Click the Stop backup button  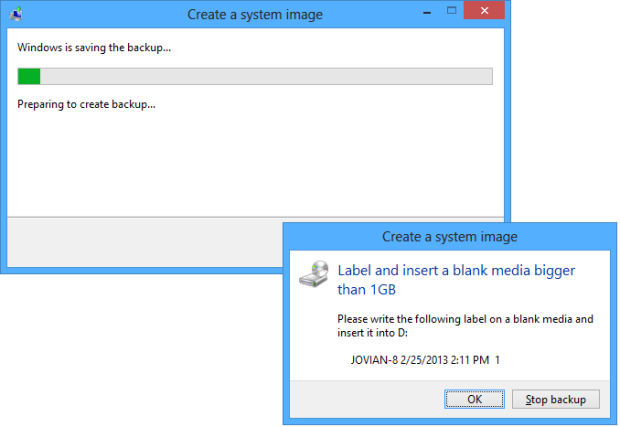click(x=555, y=399)
